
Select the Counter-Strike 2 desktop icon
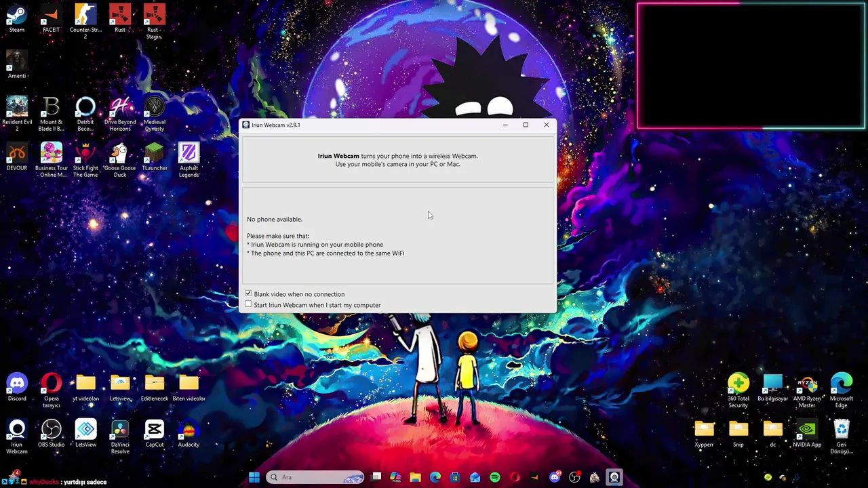85,22
